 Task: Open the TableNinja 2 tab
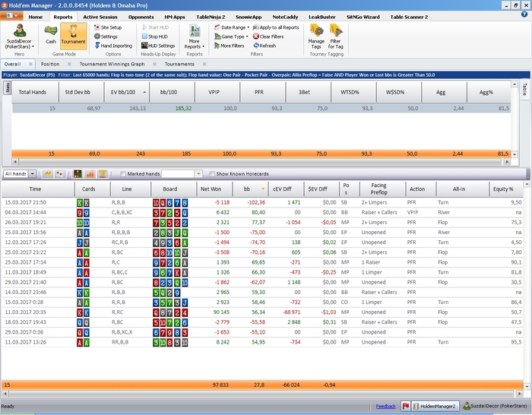pos(211,17)
